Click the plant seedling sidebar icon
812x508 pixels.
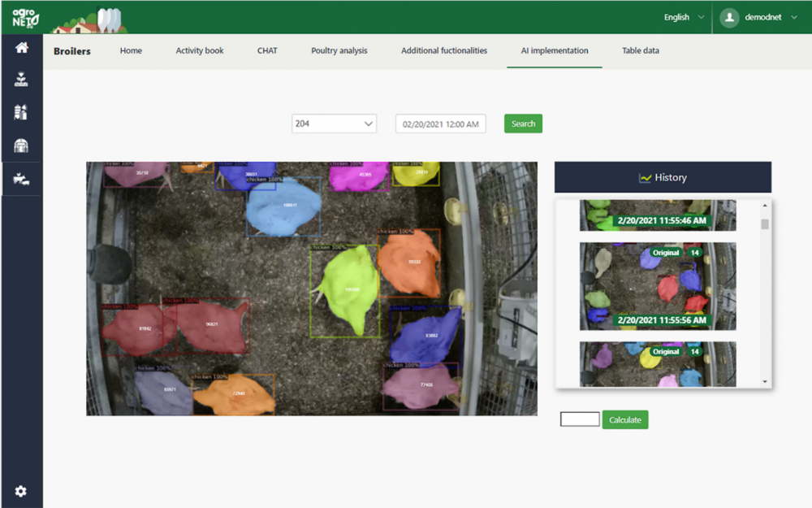click(21, 80)
